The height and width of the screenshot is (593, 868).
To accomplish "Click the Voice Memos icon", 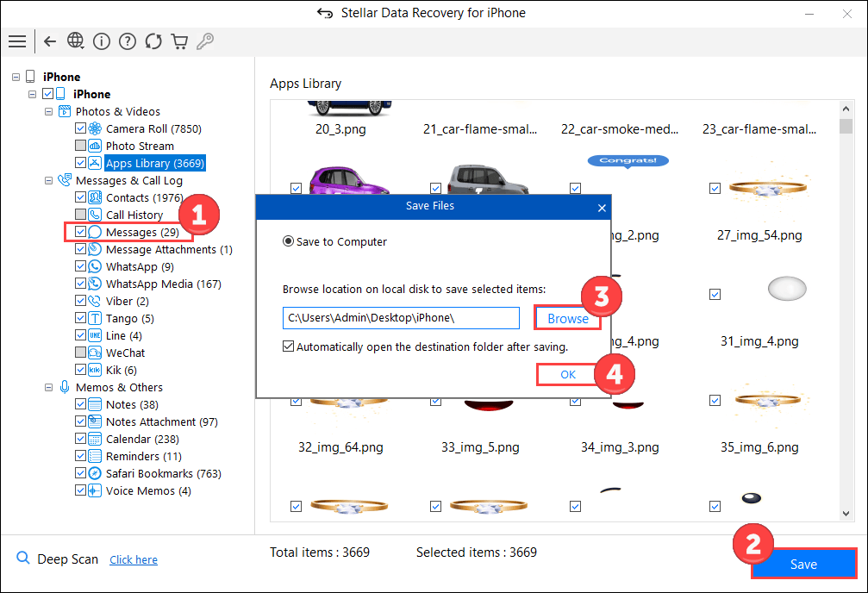I will (95, 490).
